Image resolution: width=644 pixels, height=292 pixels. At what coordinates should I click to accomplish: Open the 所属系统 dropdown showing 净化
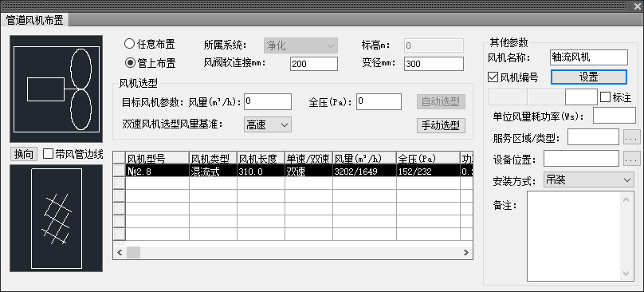pos(300,45)
